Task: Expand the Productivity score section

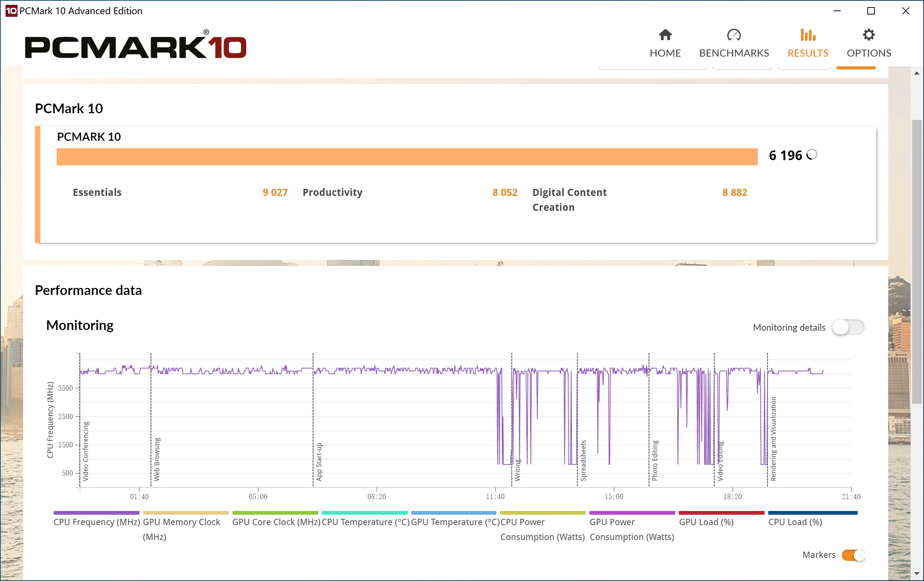Action: pos(332,192)
